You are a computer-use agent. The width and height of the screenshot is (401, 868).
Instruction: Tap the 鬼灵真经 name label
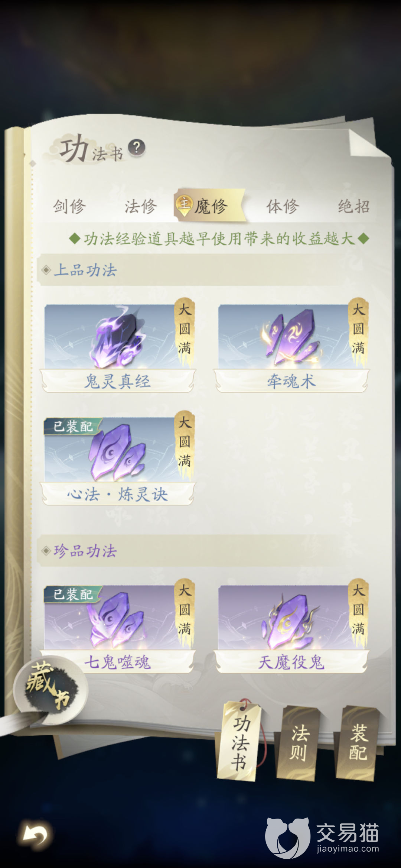tap(118, 381)
